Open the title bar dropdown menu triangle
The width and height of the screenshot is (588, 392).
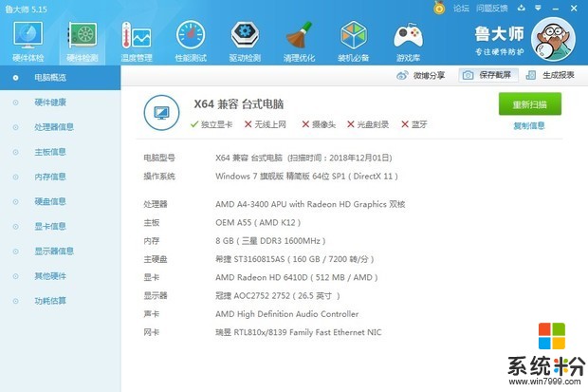[538, 8]
